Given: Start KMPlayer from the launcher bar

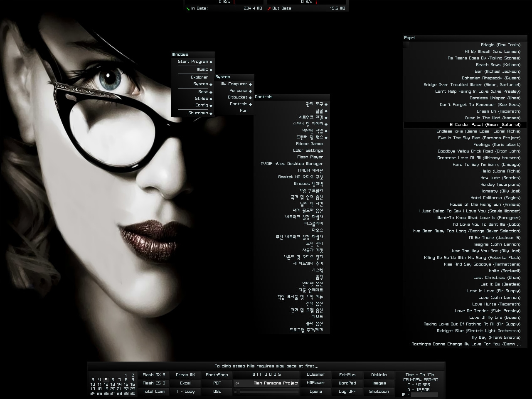Looking at the screenshot, I should tap(315, 383).
